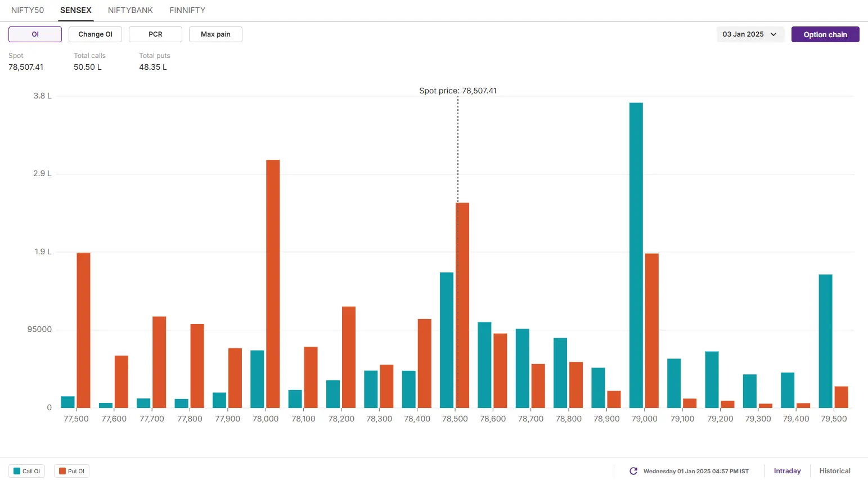Screen dimensions: 868x480
Task: Switch to Intraday mode
Action: point(787,471)
